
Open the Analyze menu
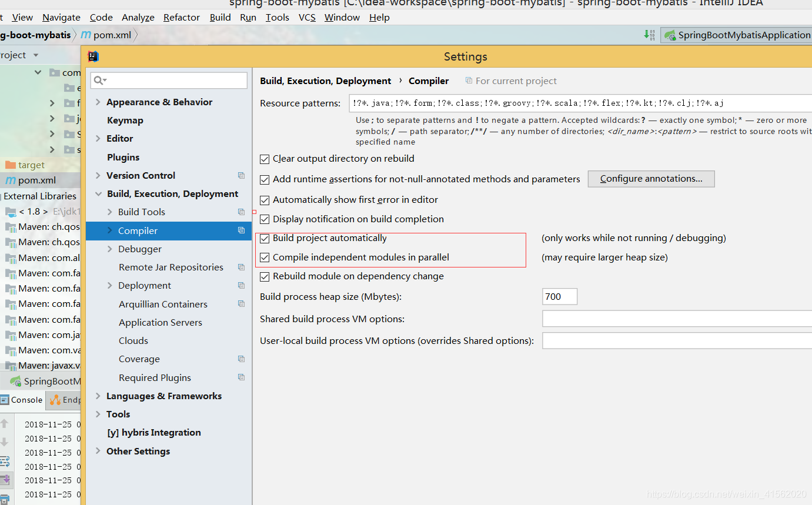click(138, 17)
